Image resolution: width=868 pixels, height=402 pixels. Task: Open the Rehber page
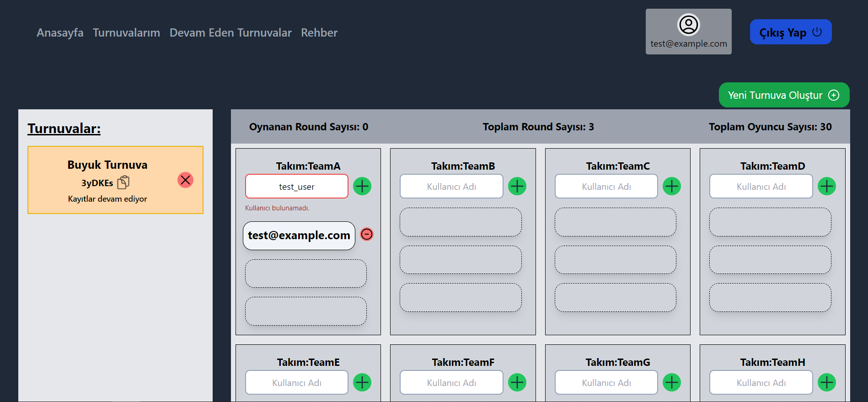(x=319, y=32)
